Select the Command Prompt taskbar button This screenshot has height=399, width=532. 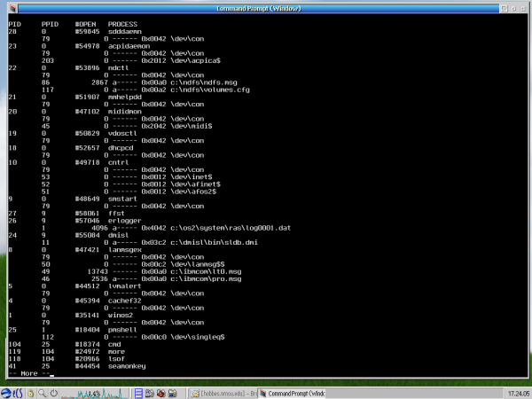[294, 393]
